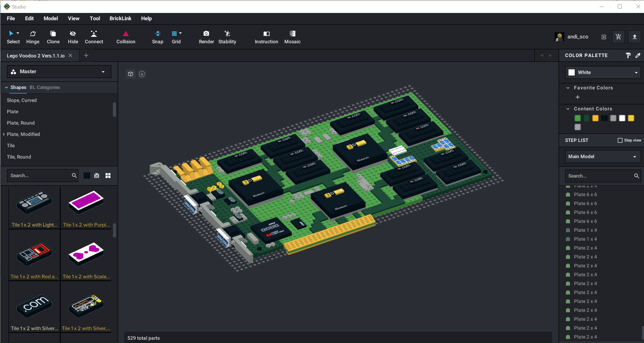Switch parts panel to grid view icon
644x343 pixels.
coord(108,176)
